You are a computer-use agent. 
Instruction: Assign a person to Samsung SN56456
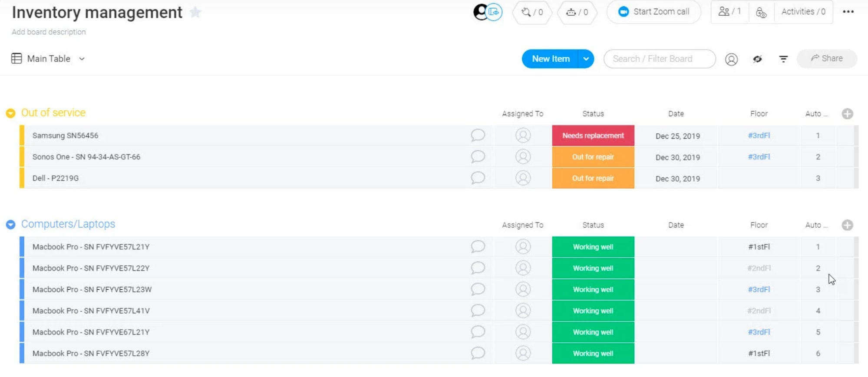(x=523, y=136)
